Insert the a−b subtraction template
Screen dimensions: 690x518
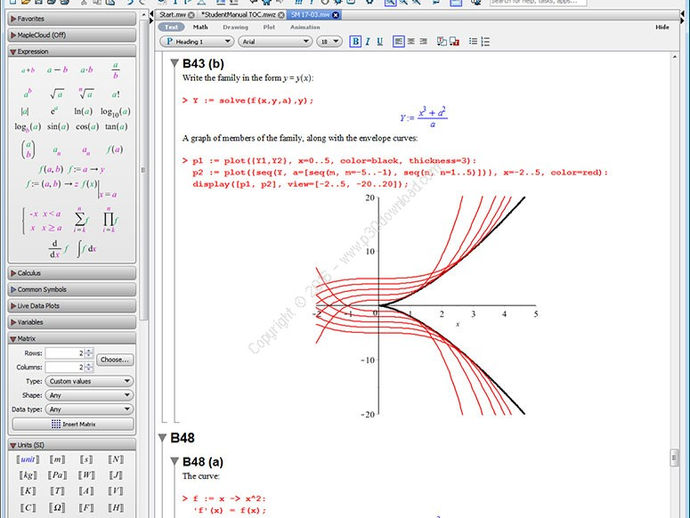click(57, 70)
